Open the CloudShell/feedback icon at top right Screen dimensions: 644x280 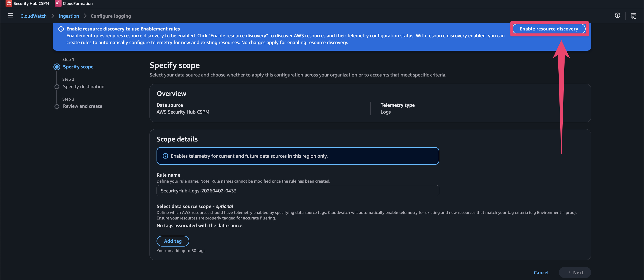(x=633, y=16)
